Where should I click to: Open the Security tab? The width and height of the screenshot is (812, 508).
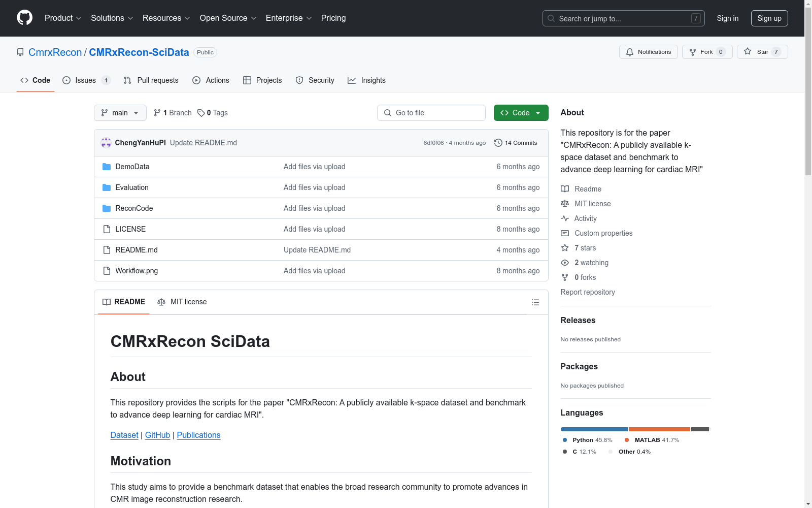click(315, 80)
